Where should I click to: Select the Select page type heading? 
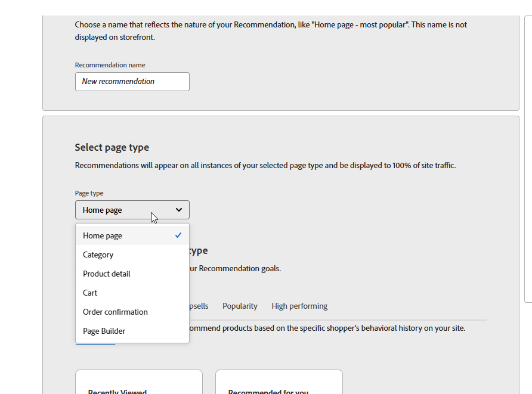(x=111, y=147)
